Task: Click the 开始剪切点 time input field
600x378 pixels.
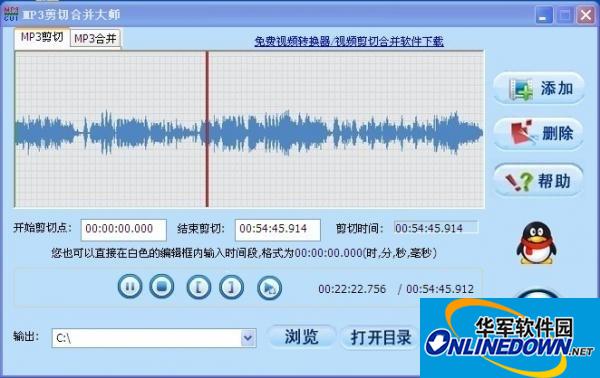Action: [x=124, y=230]
